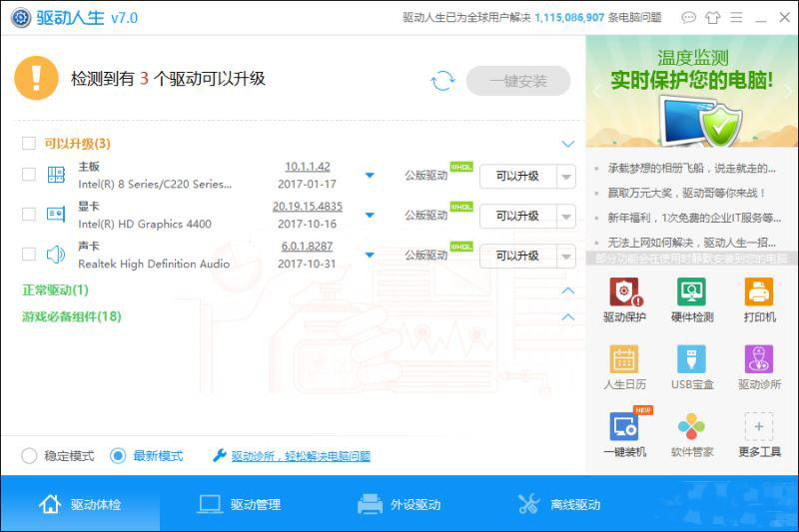
Task: Expand the 游戏必备组件(18) section chevron
Action: tap(567, 316)
